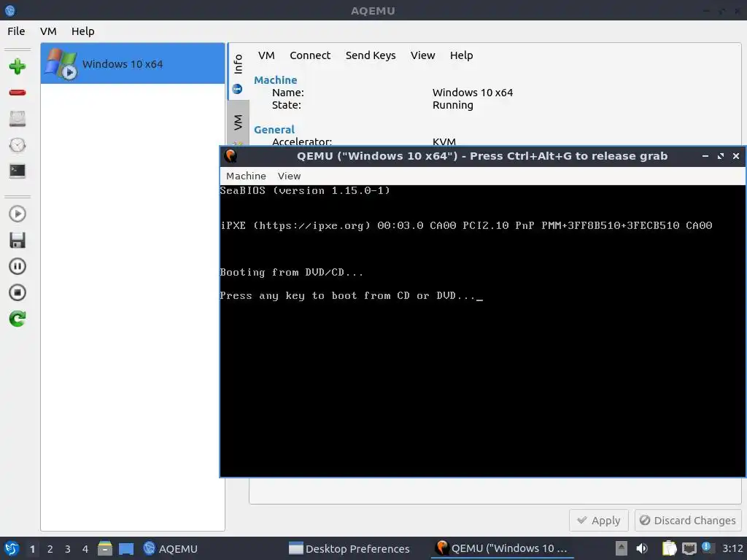
Task: Click the network monitor tray icon
Action: point(689,548)
